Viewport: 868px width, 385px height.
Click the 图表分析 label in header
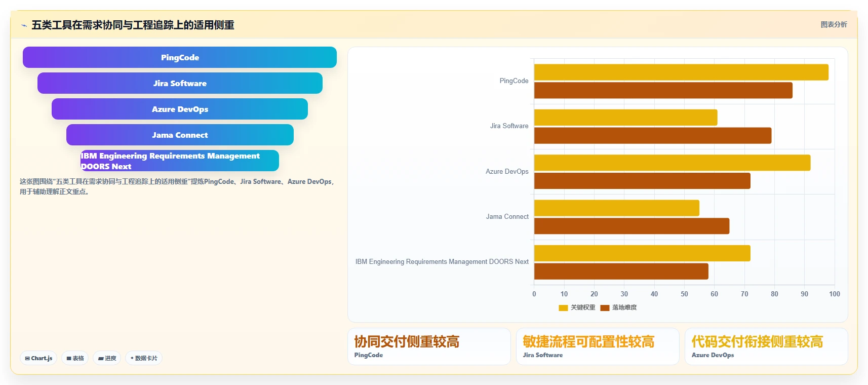click(834, 24)
